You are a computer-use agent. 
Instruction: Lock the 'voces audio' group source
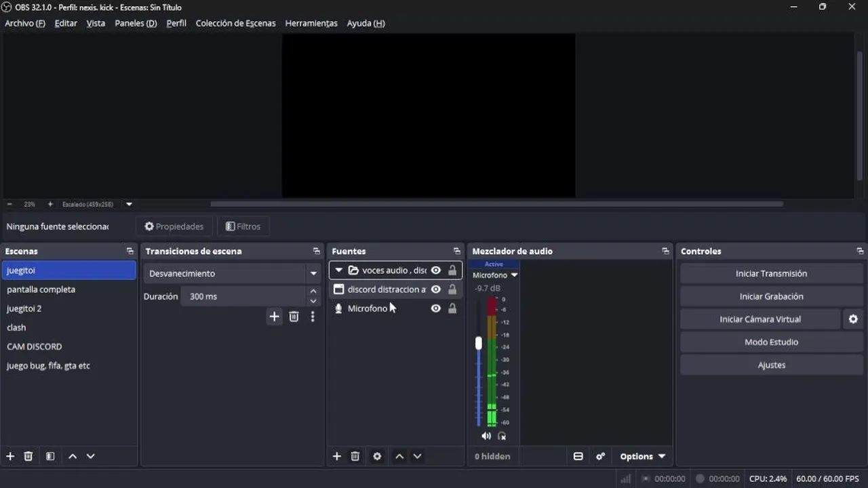[x=452, y=270]
